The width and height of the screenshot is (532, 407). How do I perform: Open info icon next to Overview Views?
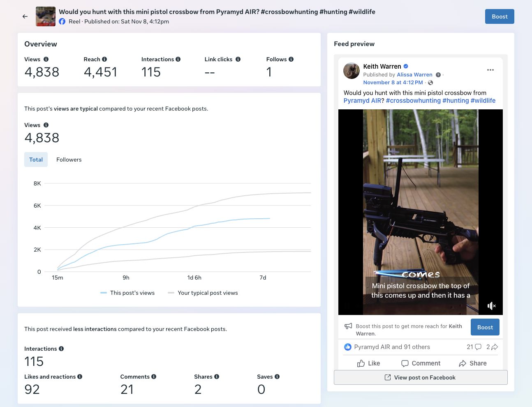(46, 59)
